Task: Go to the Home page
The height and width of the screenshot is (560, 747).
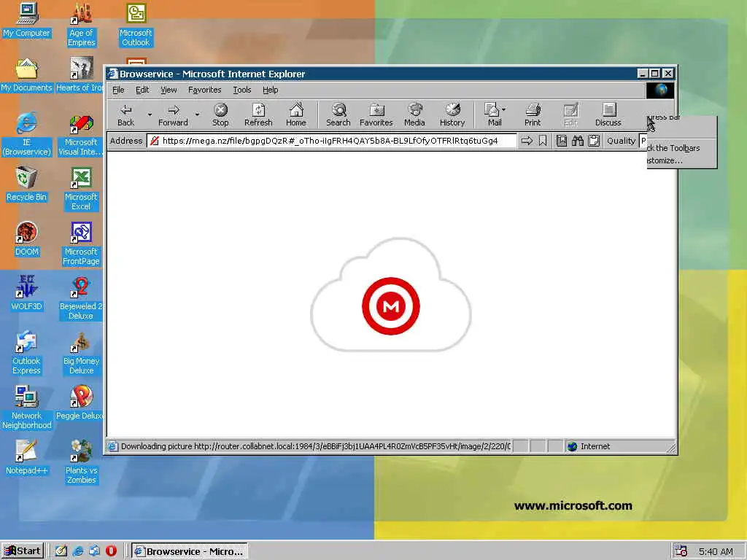Action: 296,114
